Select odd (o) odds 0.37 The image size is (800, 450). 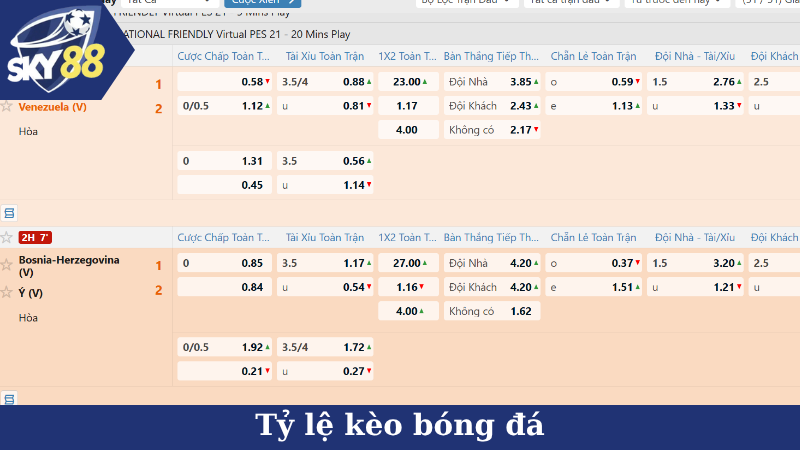coord(593,263)
